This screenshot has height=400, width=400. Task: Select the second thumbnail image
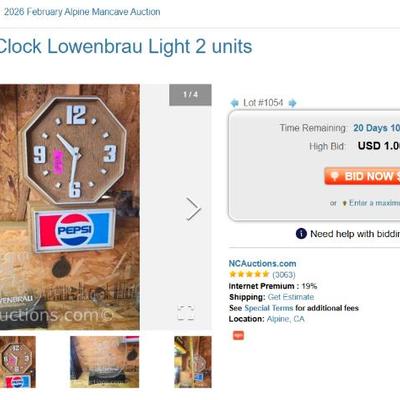click(x=104, y=362)
